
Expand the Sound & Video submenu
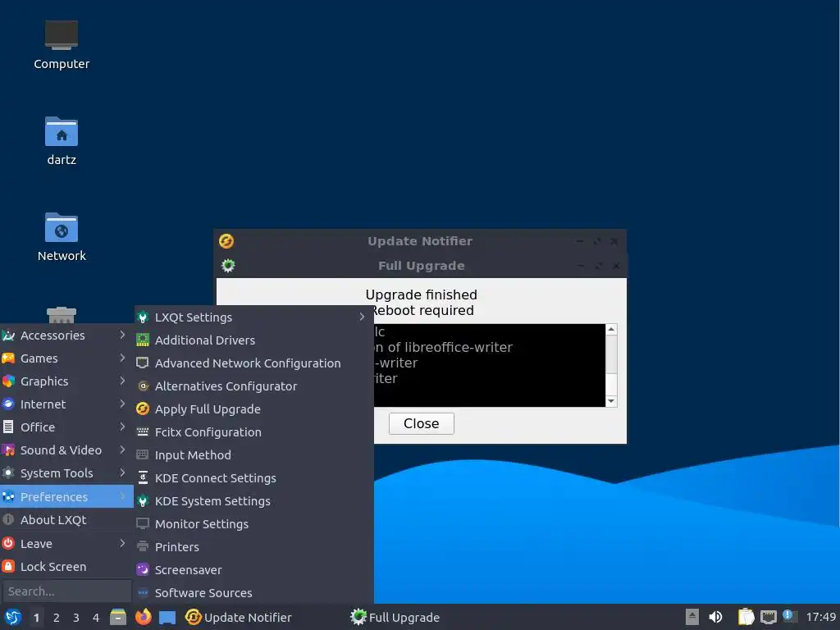66,450
